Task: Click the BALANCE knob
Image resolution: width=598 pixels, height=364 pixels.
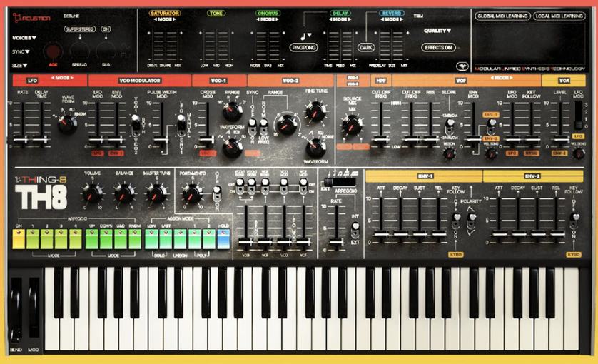Action: (x=124, y=193)
